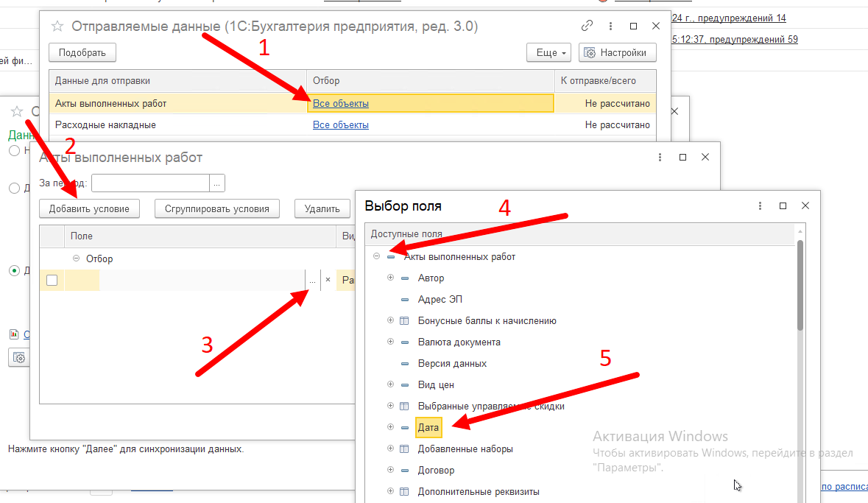Click the table icon beside Выбранные управляемые скидки
868x503 pixels.
click(x=405, y=406)
